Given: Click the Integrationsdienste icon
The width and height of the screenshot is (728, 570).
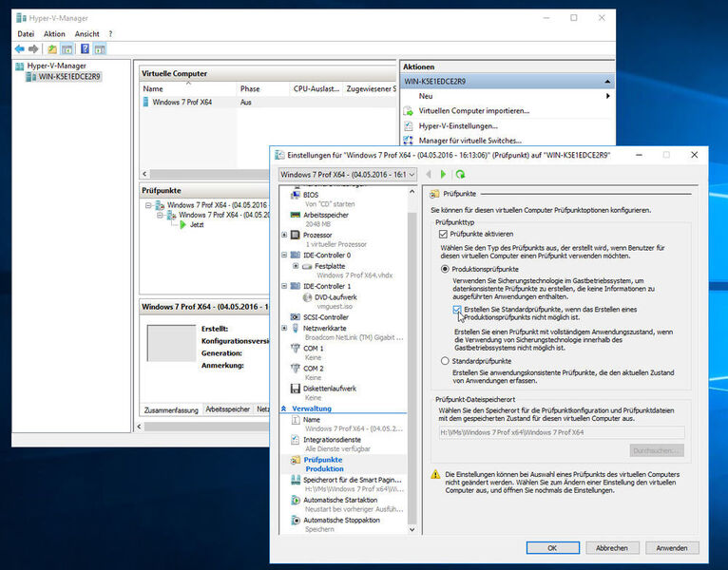Looking at the screenshot, I should pos(295,440).
